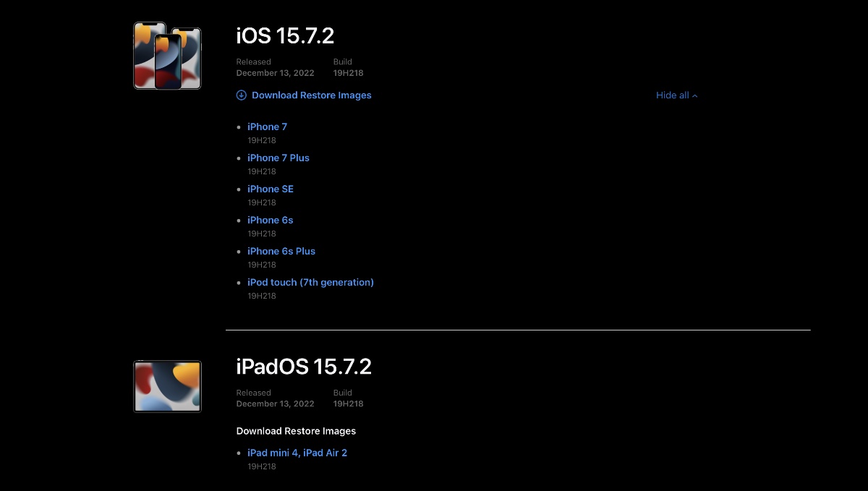Click build 19H218 under iPhone 7 Plus
Screen dimensions: 868x491
pos(262,171)
